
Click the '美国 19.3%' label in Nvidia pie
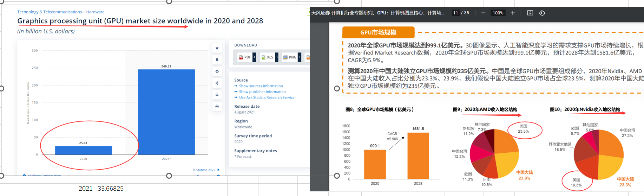click(x=576, y=182)
